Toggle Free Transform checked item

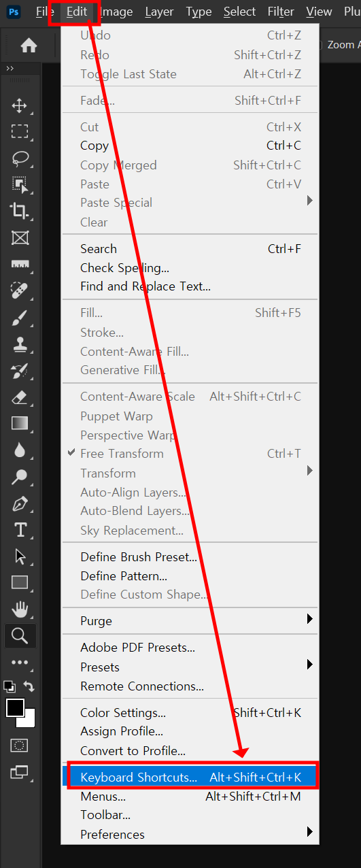190,454
